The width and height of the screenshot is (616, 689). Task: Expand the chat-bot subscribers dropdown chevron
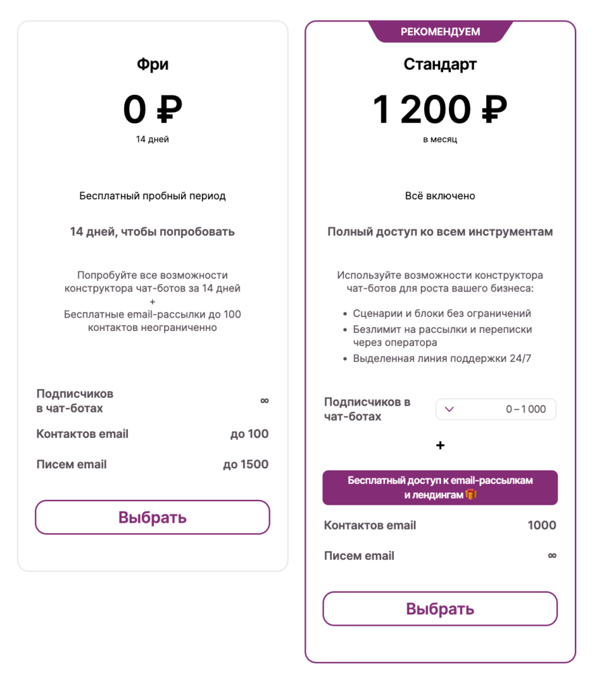point(450,409)
